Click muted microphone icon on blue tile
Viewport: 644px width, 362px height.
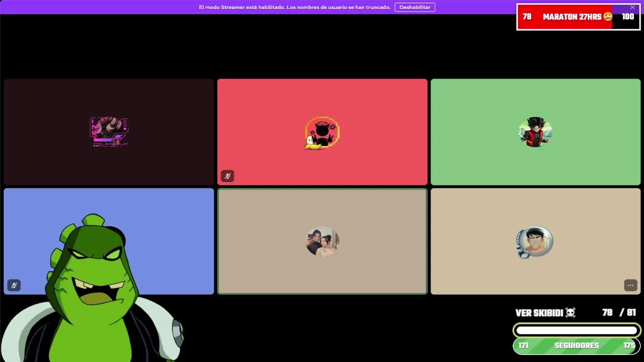pyautogui.click(x=14, y=285)
